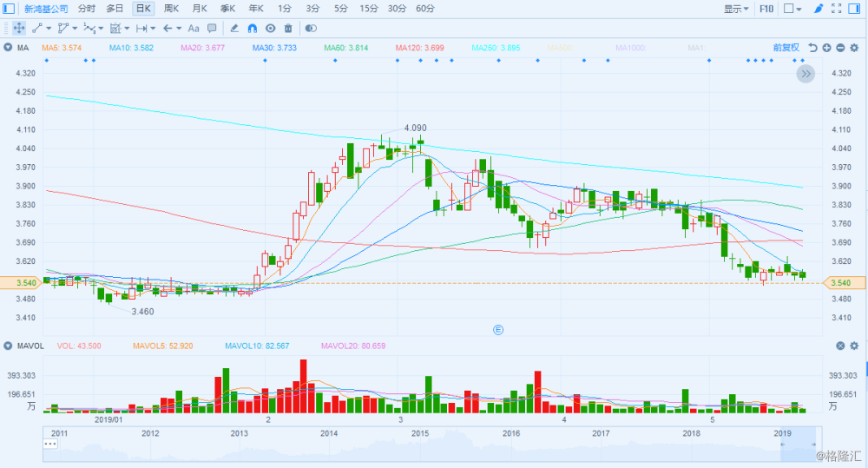Screen dimensions: 868x468
Task: Reset chart with undo arrow icon
Action: (812, 48)
